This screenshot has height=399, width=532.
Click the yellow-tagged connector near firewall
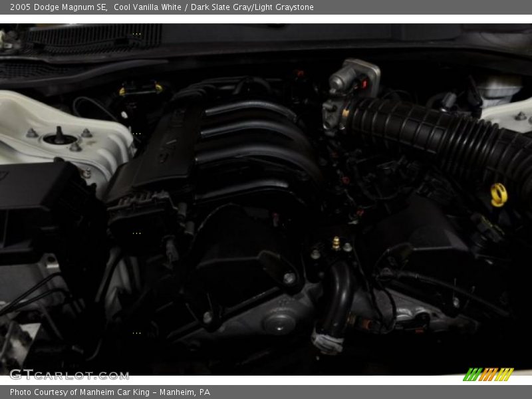141,89
